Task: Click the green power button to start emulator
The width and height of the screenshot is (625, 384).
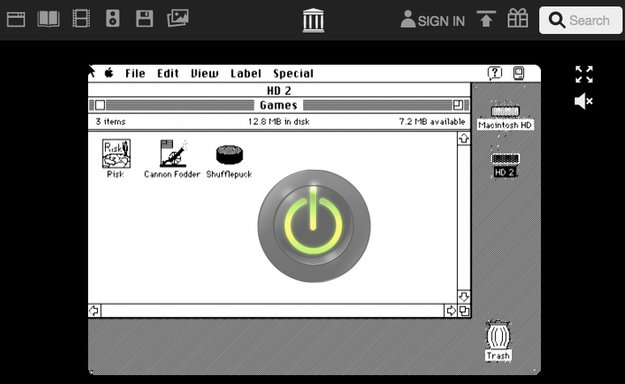Action: pos(314,226)
